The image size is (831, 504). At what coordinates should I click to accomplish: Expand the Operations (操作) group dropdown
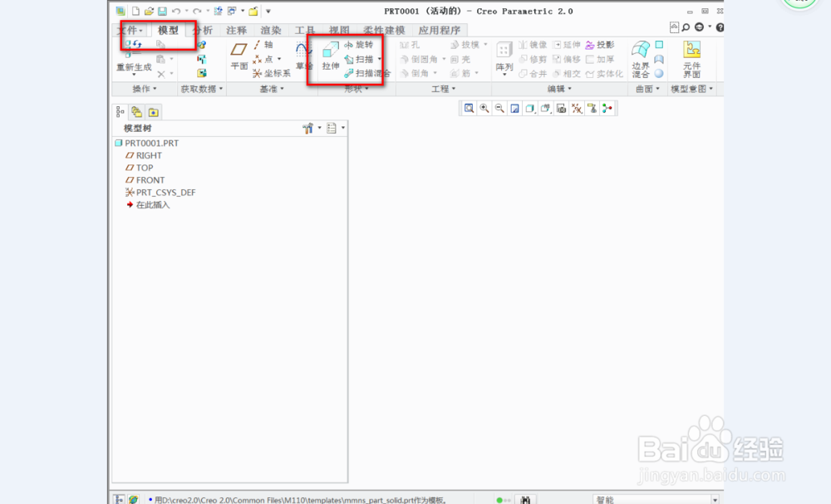point(144,89)
